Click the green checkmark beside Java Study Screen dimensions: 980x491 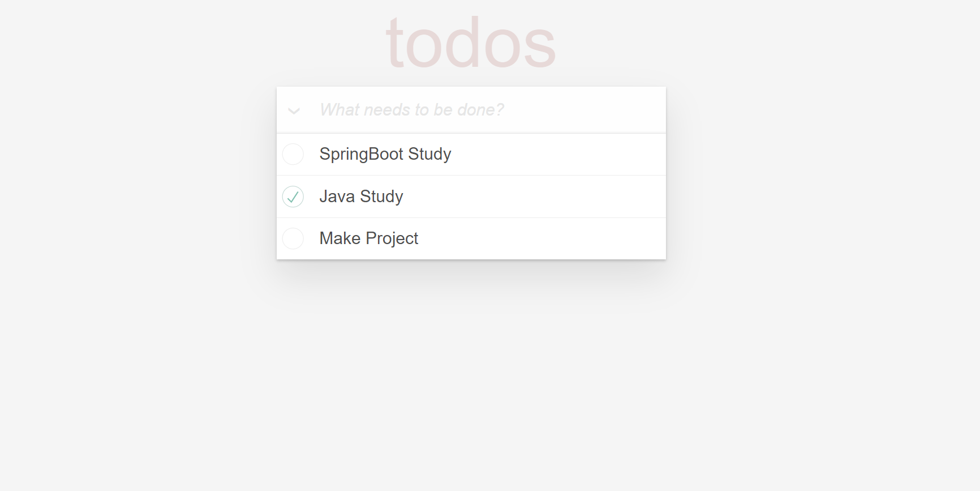coord(293,197)
